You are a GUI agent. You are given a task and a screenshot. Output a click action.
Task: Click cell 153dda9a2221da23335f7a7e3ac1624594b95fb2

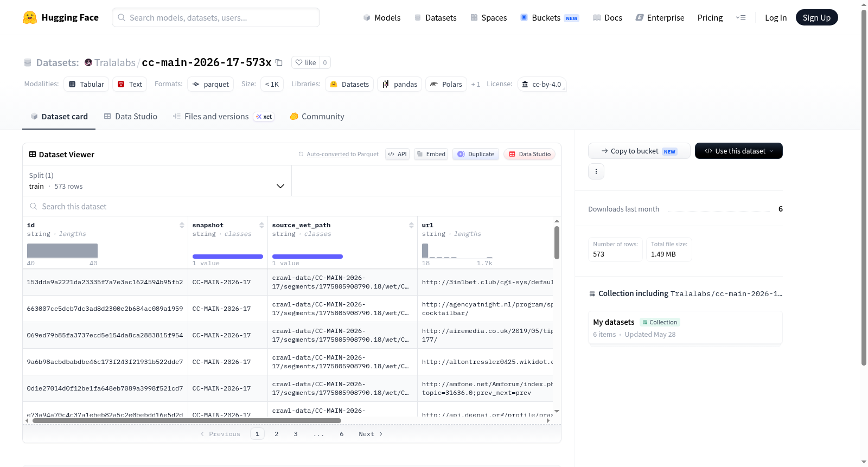coord(105,282)
